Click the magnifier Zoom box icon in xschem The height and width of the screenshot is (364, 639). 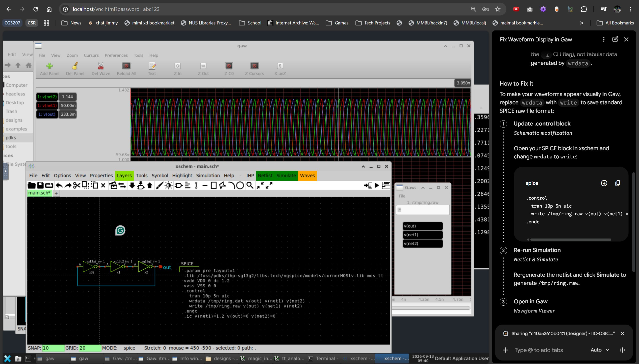click(250, 185)
